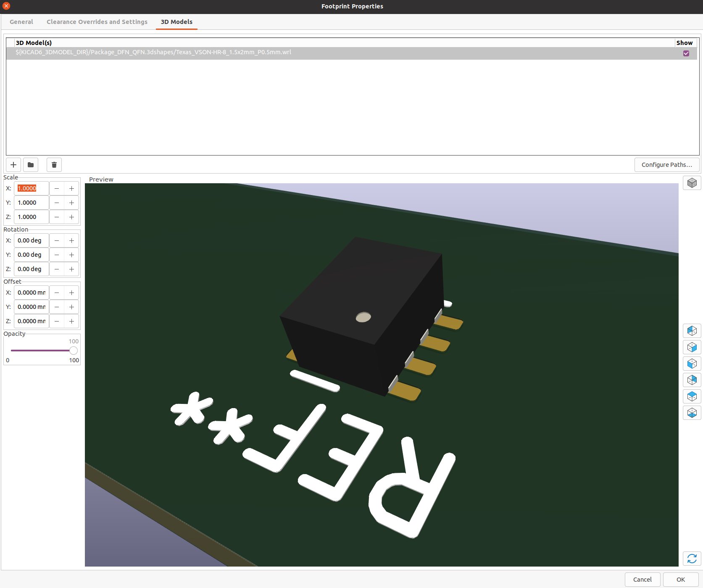Switch preview to the bottom view cube
Screen dimensions: 703x588
(x=692, y=413)
